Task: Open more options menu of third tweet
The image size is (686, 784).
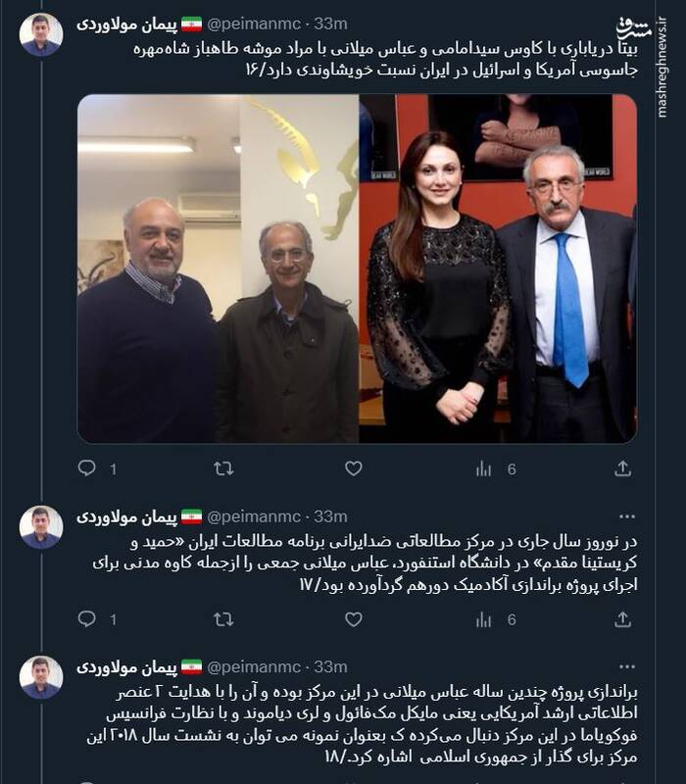Action: tap(626, 667)
